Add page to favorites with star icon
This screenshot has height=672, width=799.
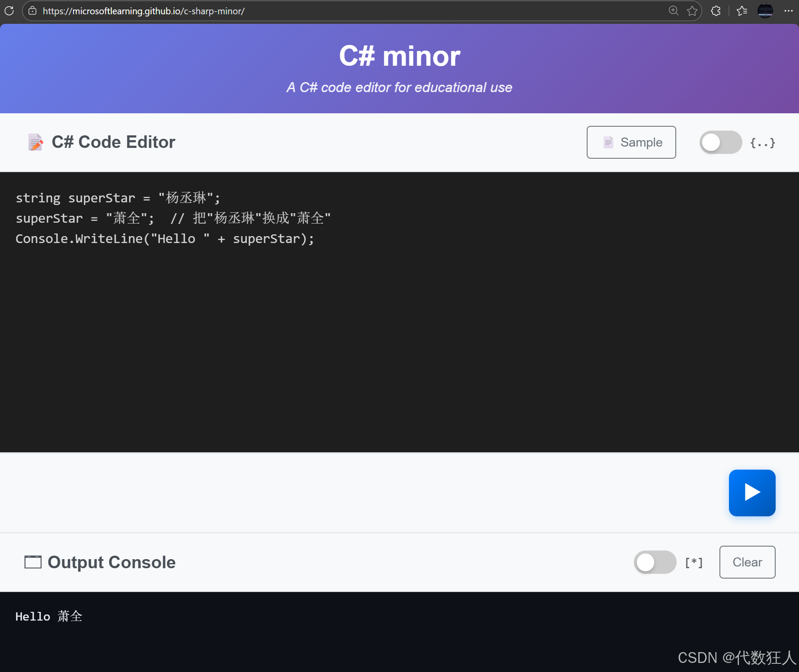(692, 11)
